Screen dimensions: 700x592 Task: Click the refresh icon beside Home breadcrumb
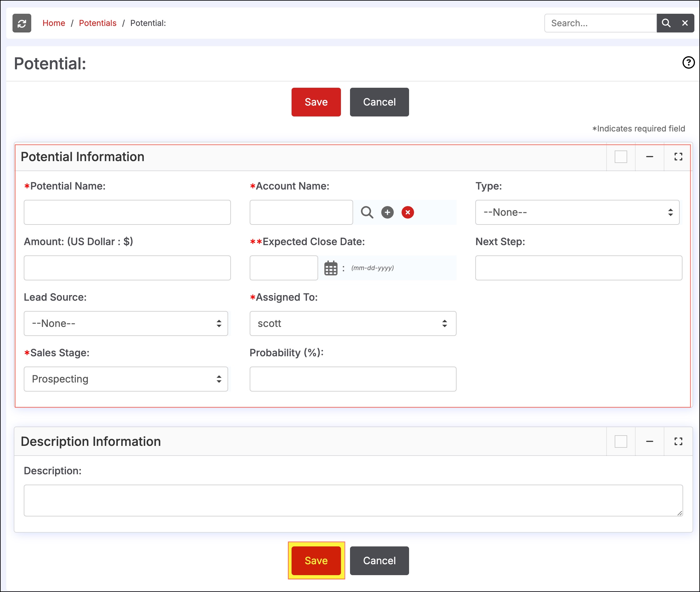22,23
